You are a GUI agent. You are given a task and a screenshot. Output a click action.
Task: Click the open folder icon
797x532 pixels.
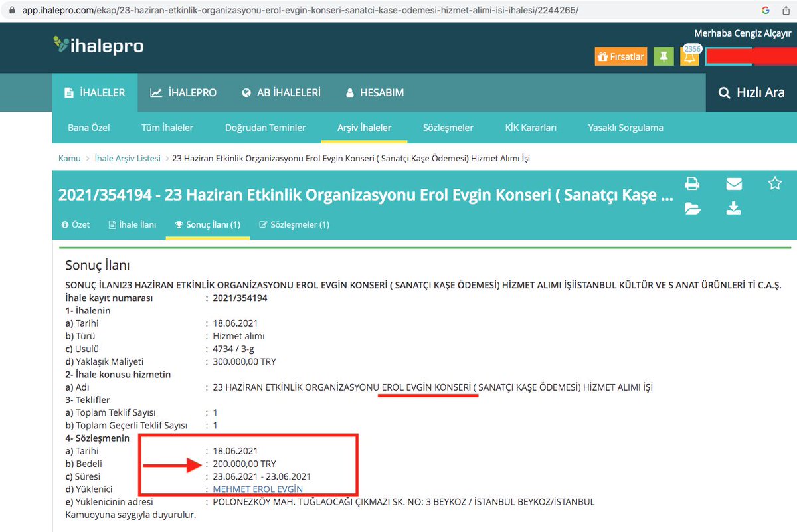[x=693, y=209]
